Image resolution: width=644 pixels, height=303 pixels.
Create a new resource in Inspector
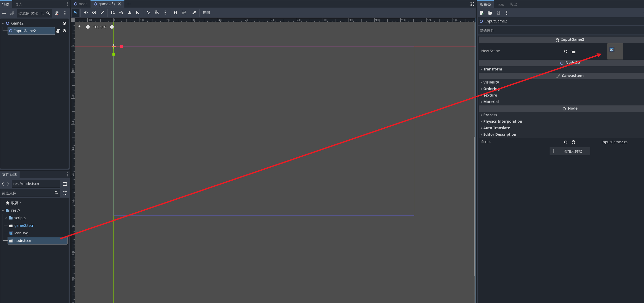point(482,13)
